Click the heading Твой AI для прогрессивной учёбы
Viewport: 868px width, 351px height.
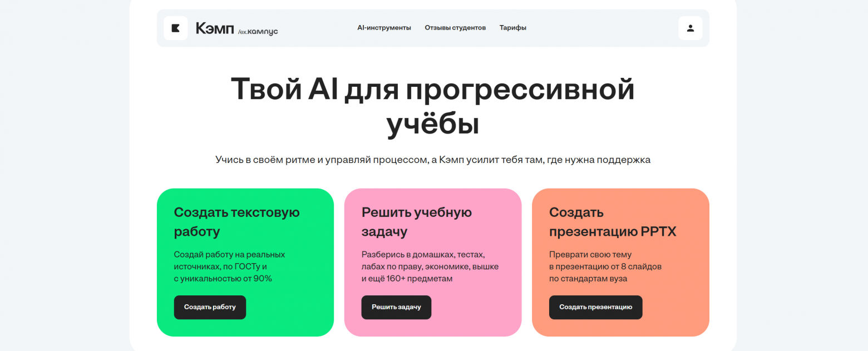(433, 106)
